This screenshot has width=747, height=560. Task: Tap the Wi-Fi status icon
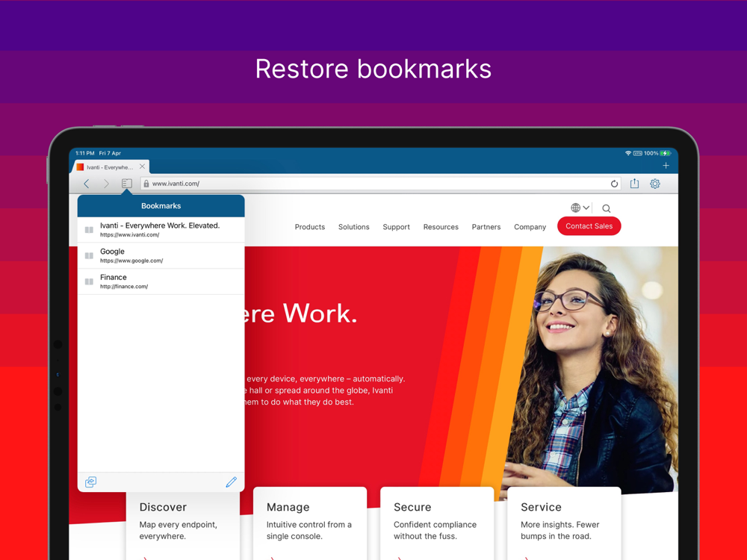coord(628,153)
